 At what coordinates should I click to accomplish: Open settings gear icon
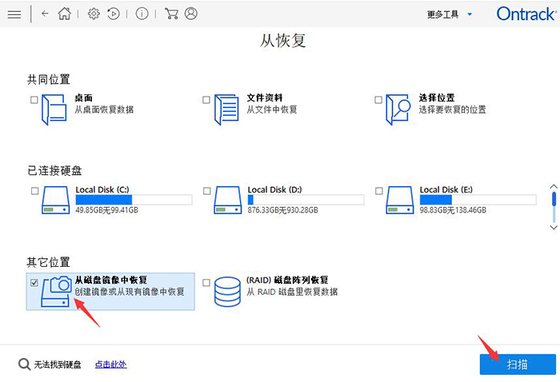point(94,14)
